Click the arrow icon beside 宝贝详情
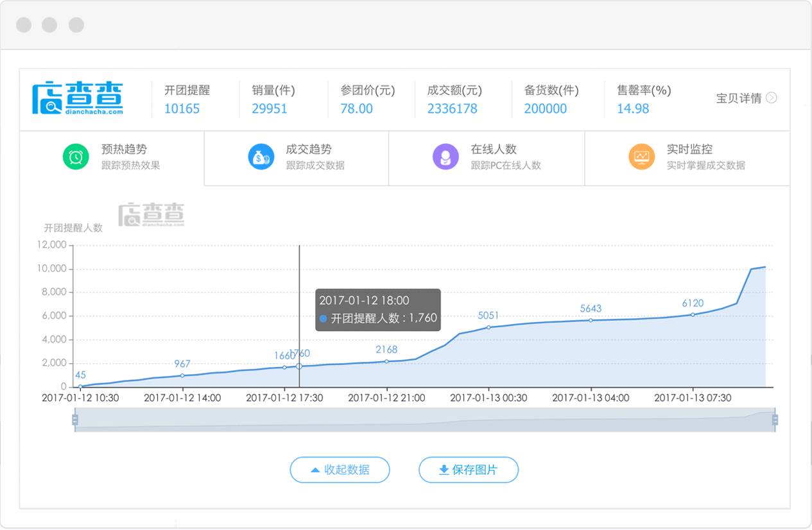The height and width of the screenshot is (530, 812). click(772, 98)
